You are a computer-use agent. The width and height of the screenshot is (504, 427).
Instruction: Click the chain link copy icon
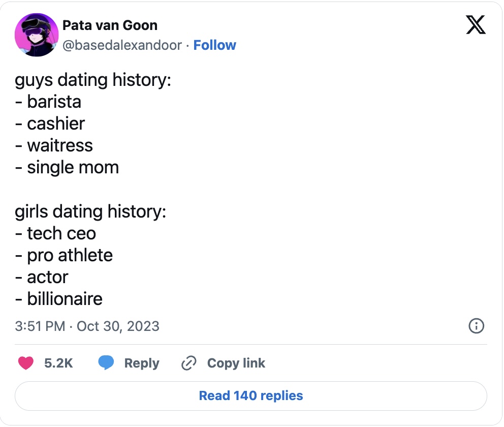pos(189,363)
